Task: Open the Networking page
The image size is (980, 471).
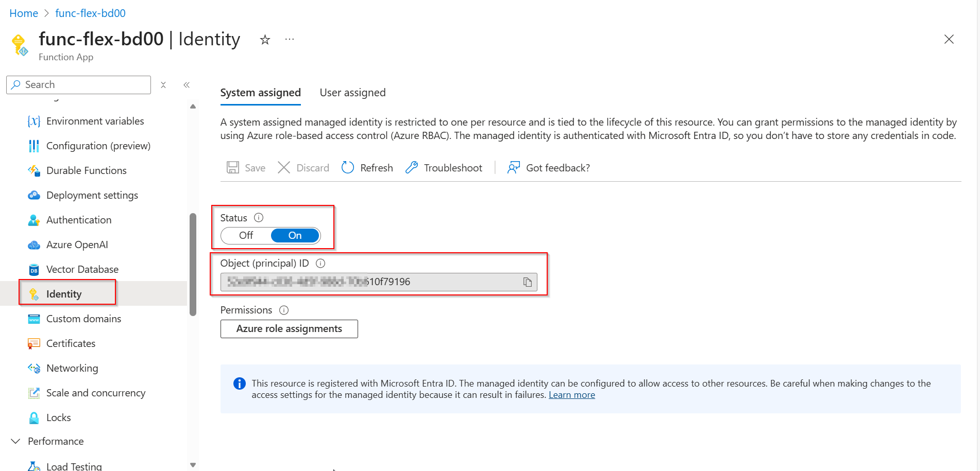Action: point(72,368)
